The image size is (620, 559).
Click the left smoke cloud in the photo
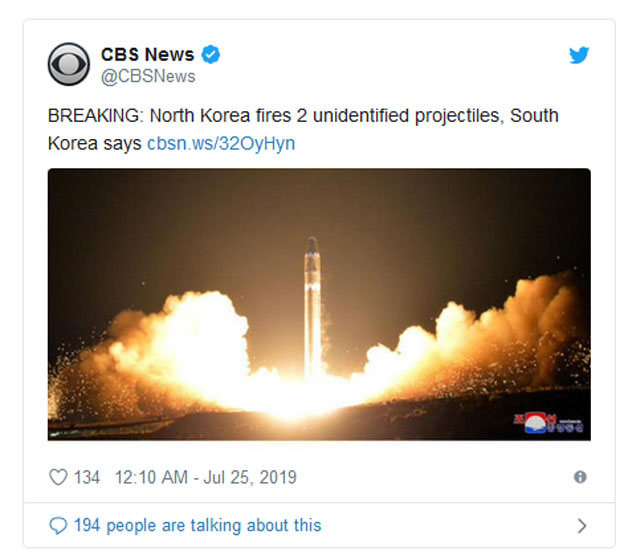point(178,348)
